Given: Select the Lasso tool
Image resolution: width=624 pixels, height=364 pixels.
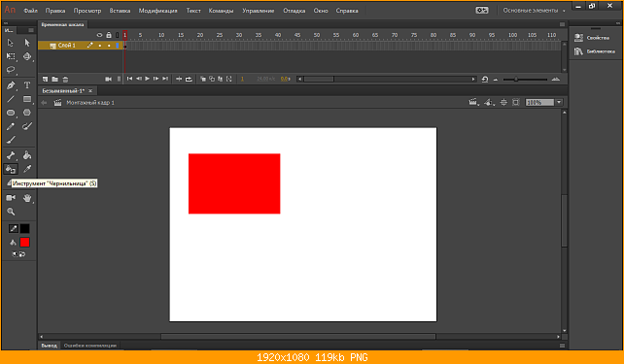Looking at the screenshot, I should tap(11, 70).
